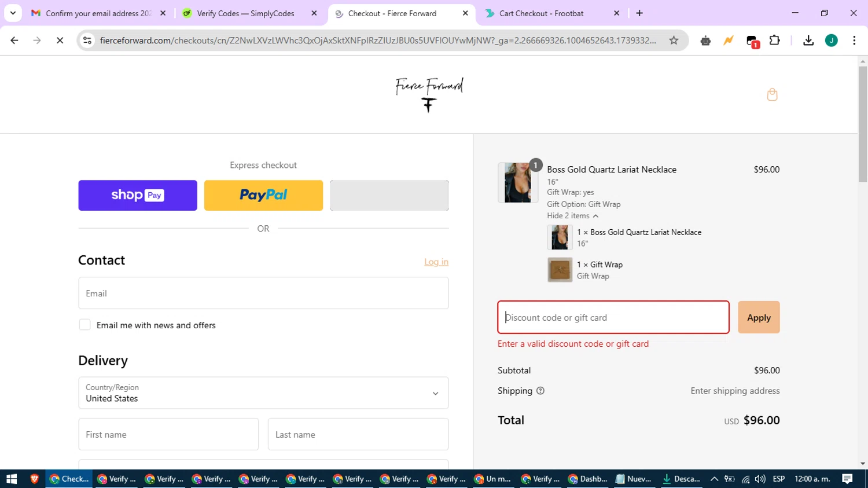The image size is (868, 488).
Task: Show hidden system tray icons
Action: (714, 479)
